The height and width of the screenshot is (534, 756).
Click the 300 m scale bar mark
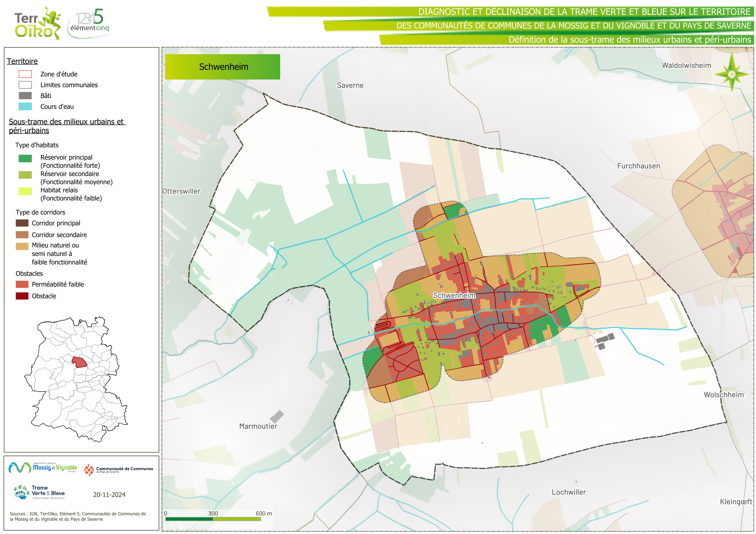point(213,514)
